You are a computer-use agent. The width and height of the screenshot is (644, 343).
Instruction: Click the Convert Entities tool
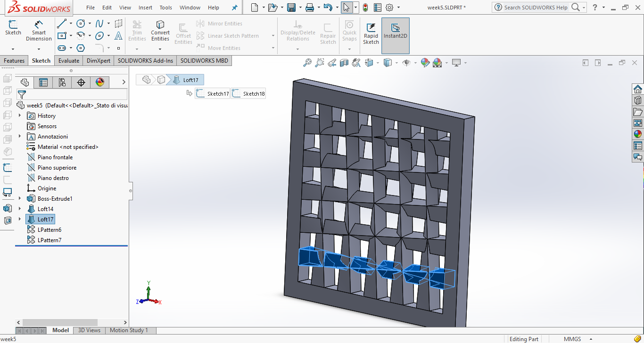click(x=160, y=31)
